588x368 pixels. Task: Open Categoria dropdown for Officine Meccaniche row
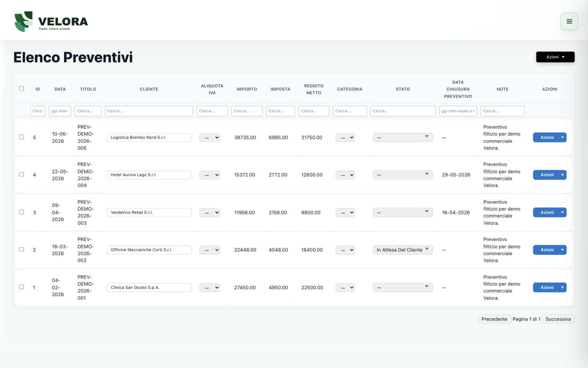pos(345,250)
